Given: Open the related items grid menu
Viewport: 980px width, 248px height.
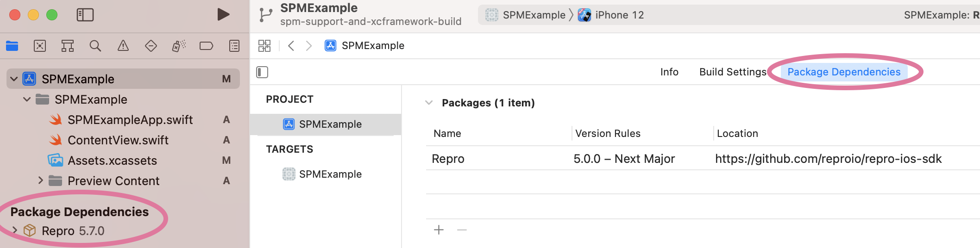Looking at the screenshot, I should [x=264, y=46].
